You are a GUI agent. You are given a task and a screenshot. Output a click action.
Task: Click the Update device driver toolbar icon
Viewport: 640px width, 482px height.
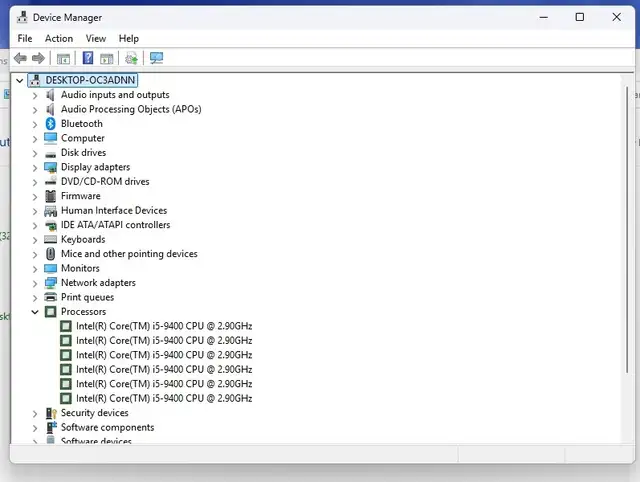tap(131, 58)
